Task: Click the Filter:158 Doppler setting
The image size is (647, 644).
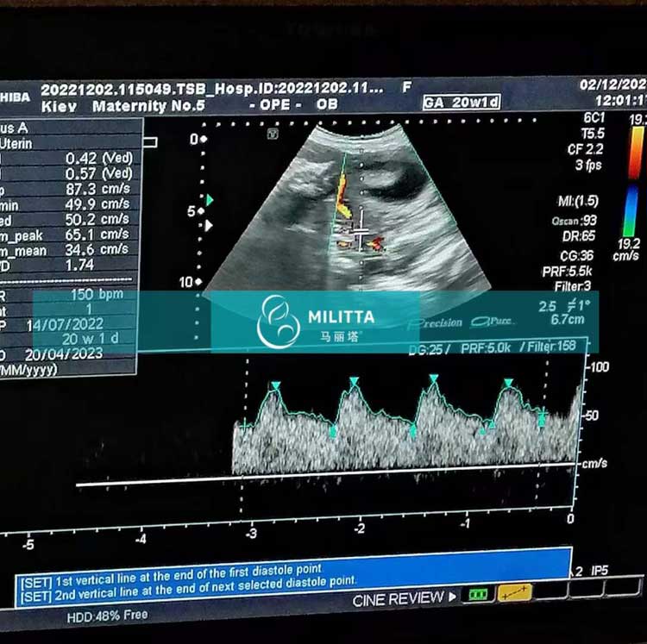Action: [x=552, y=347]
